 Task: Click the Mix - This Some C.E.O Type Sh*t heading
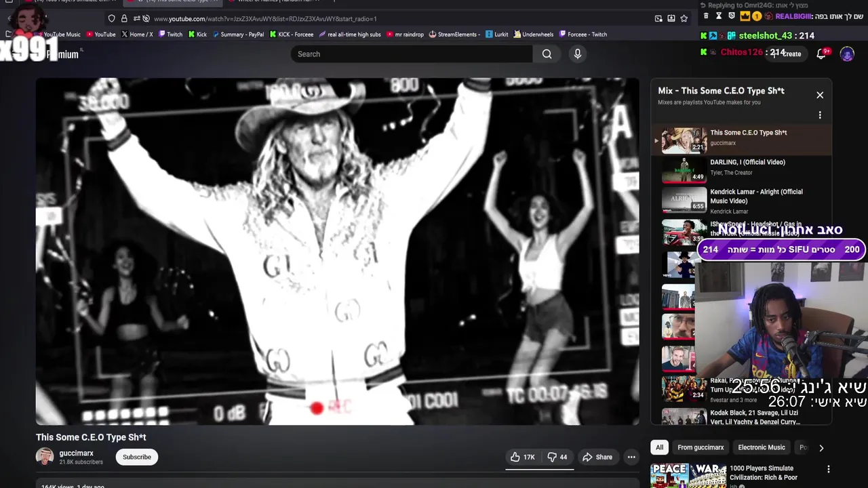tap(721, 91)
